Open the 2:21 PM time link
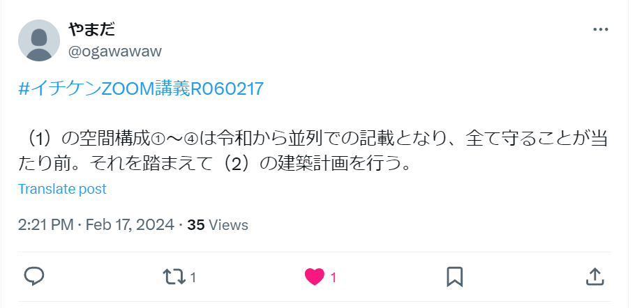 (45, 225)
